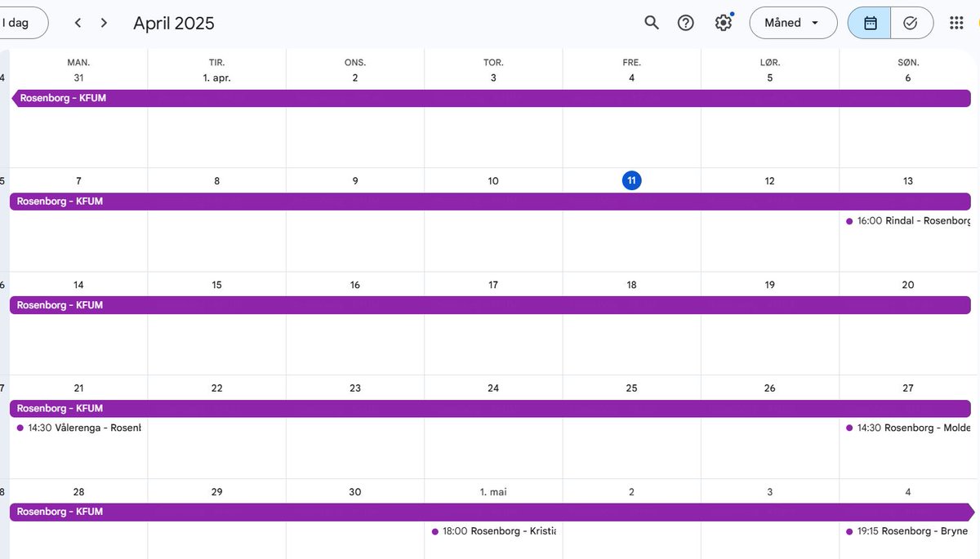Open the search magnifier icon
The width and height of the screenshot is (980, 559).
coord(652,23)
